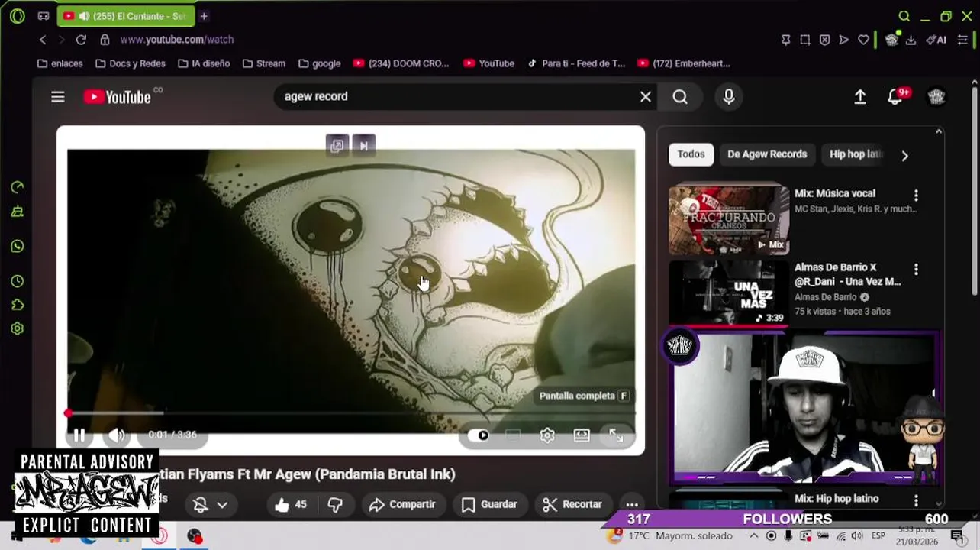Open the Docs y Redes bookmarks folder
The image size is (980, 550).
[131, 63]
